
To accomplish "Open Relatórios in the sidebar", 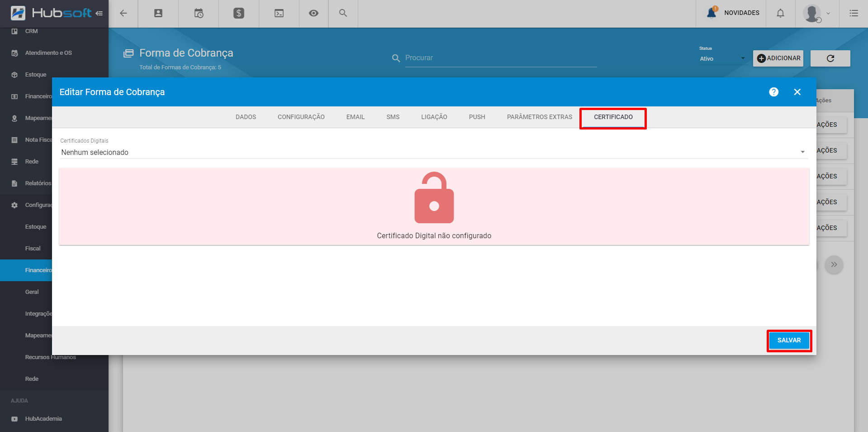I will coord(38,183).
